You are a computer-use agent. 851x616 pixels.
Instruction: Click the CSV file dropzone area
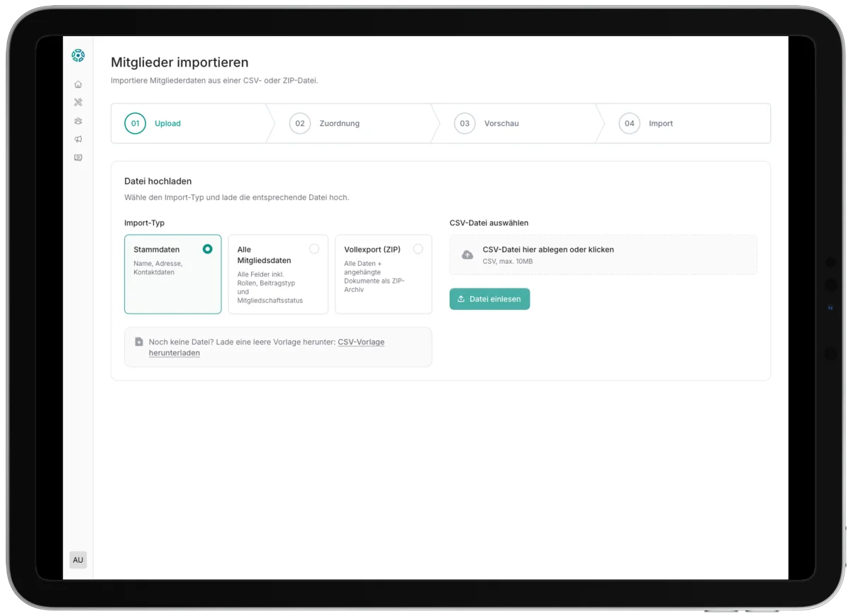coord(603,254)
